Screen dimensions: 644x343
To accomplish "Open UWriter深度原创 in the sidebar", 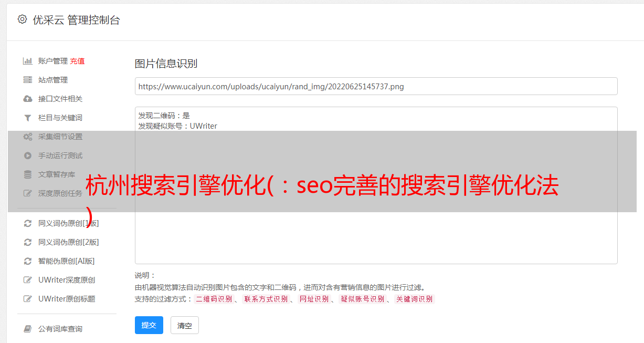I will point(67,280).
